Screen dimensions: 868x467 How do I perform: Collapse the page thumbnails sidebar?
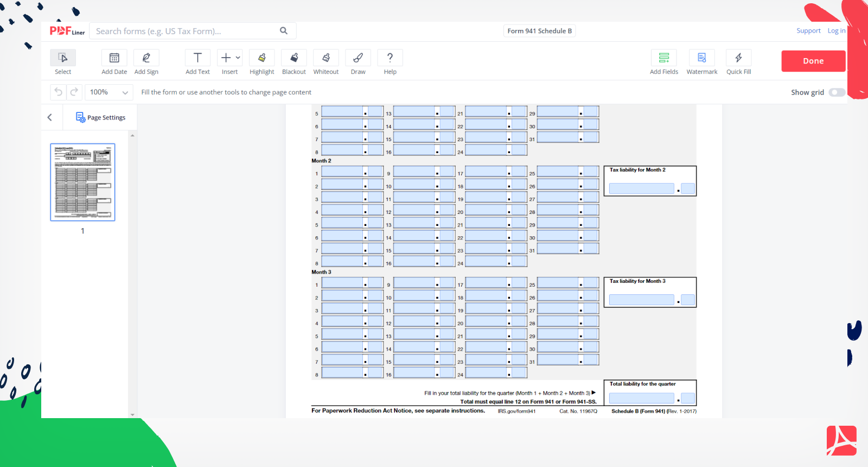click(x=50, y=117)
